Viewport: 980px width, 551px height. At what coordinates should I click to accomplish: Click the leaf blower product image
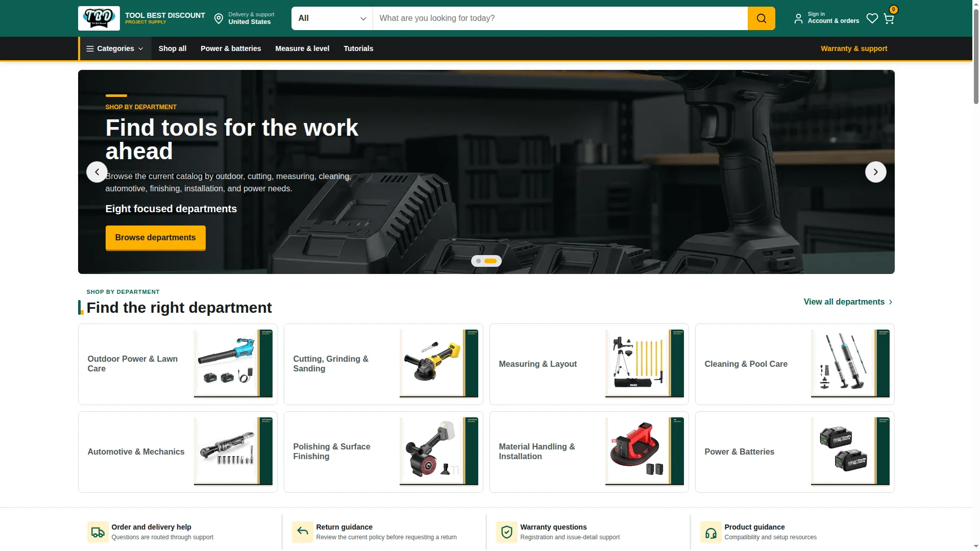(233, 363)
